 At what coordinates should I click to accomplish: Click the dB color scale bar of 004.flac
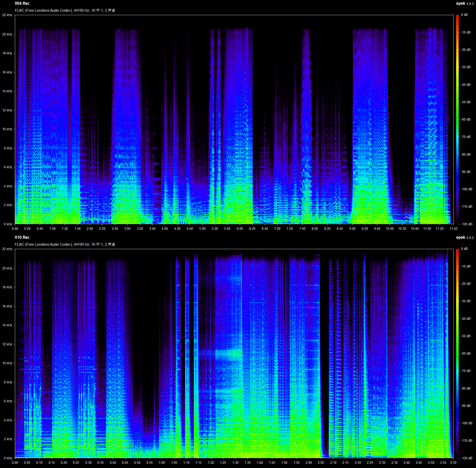[457, 119]
